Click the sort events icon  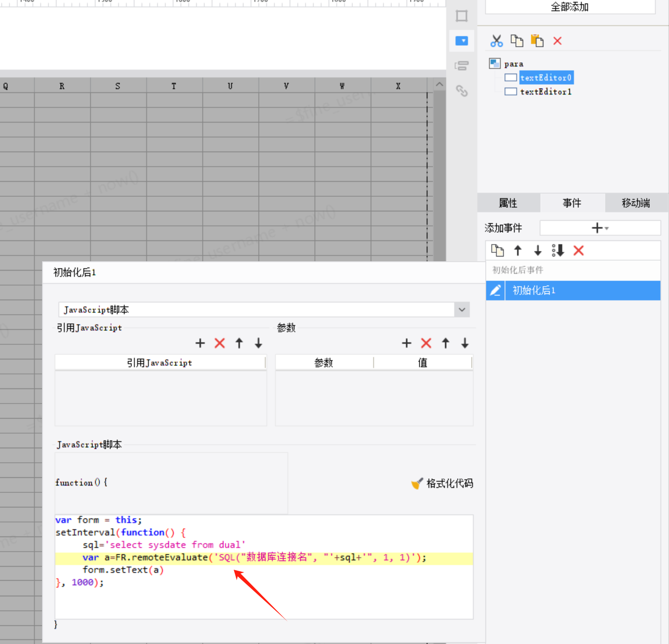click(x=558, y=251)
